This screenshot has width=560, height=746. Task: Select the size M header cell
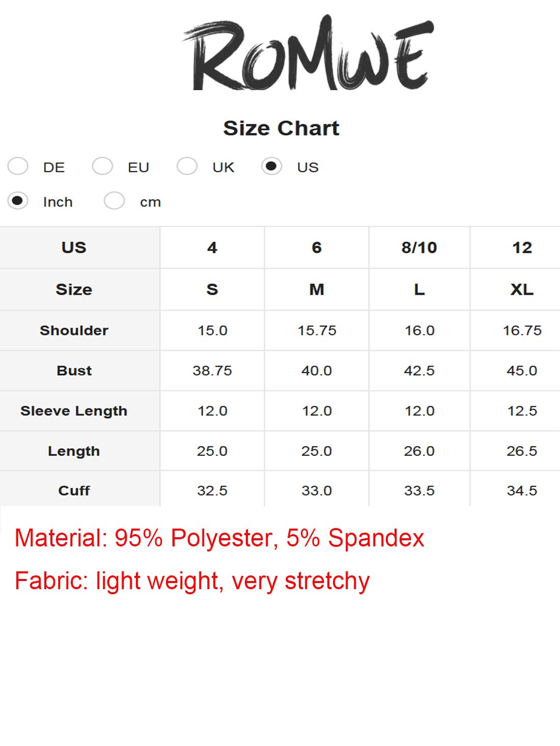point(317,289)
